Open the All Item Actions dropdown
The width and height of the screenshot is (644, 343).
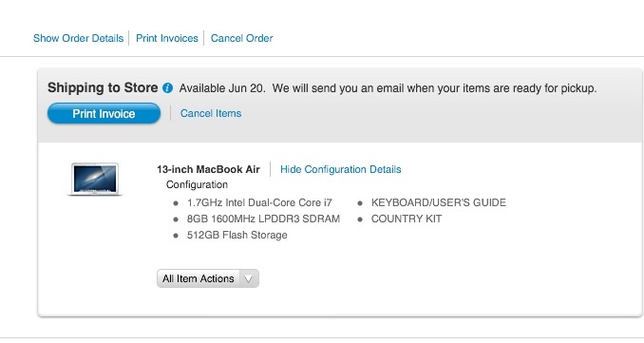pos(208,278)
